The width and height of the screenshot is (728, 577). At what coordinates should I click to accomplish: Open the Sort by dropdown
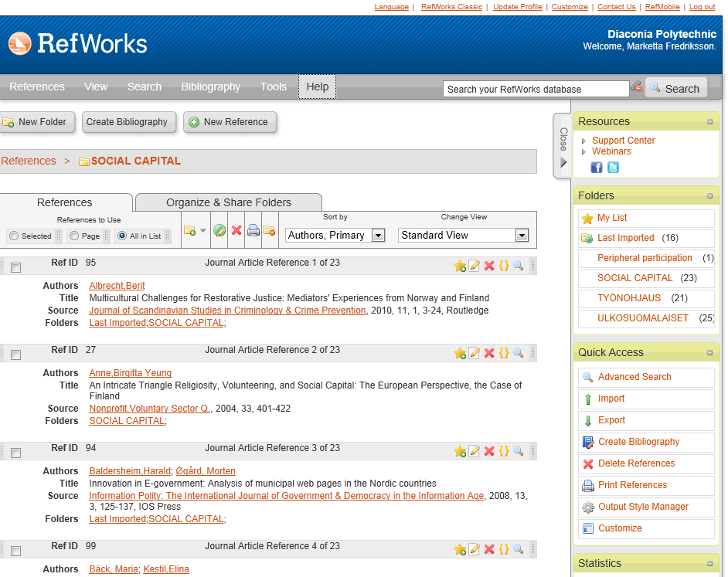point(335,236)
